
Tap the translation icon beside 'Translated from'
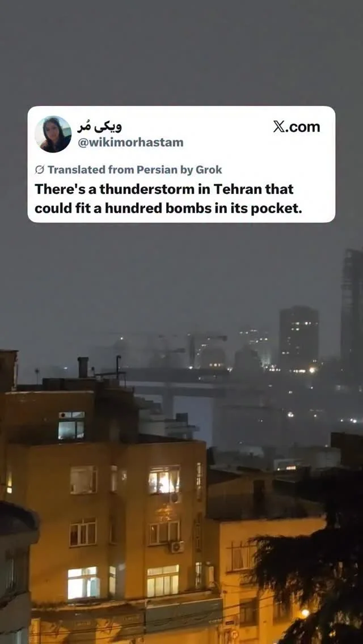pos(40,170)
